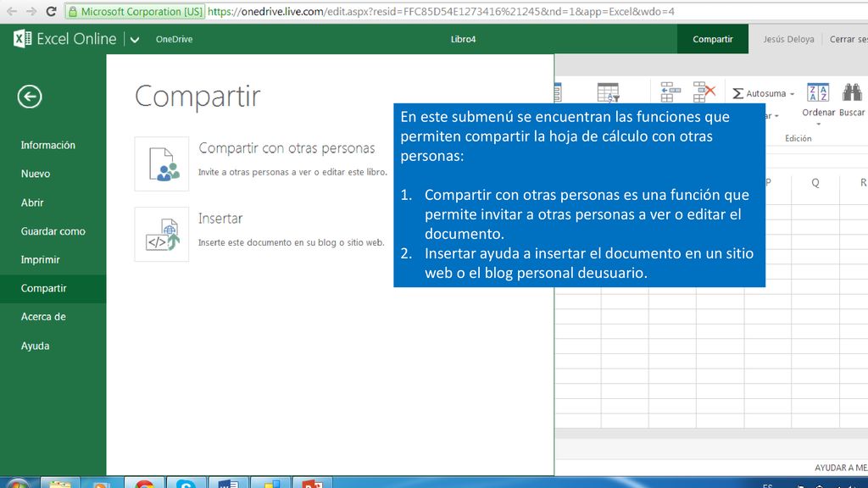Reload the page with the refresh icon

click(x=51, y=11)
